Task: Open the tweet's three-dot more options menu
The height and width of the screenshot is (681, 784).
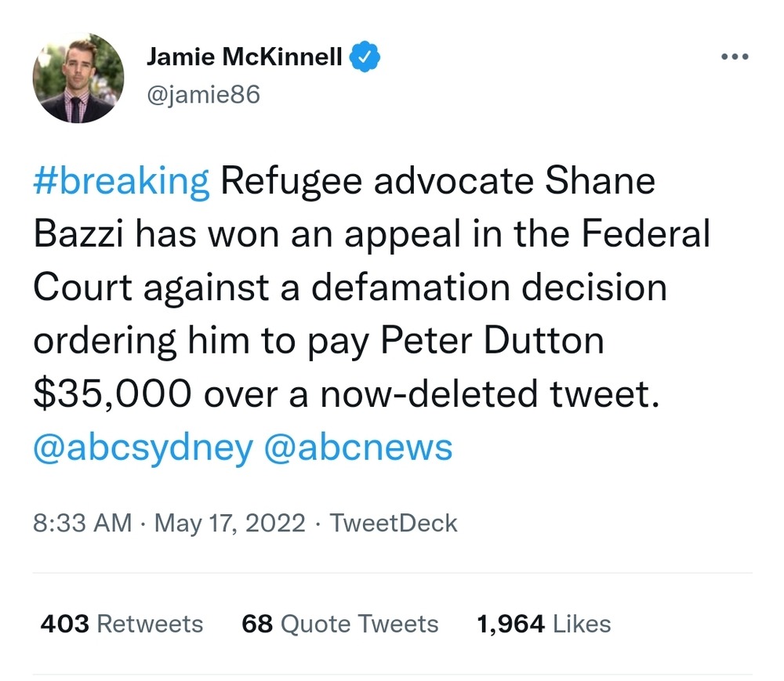Action: pyautogui.click(x=735, y=56)
